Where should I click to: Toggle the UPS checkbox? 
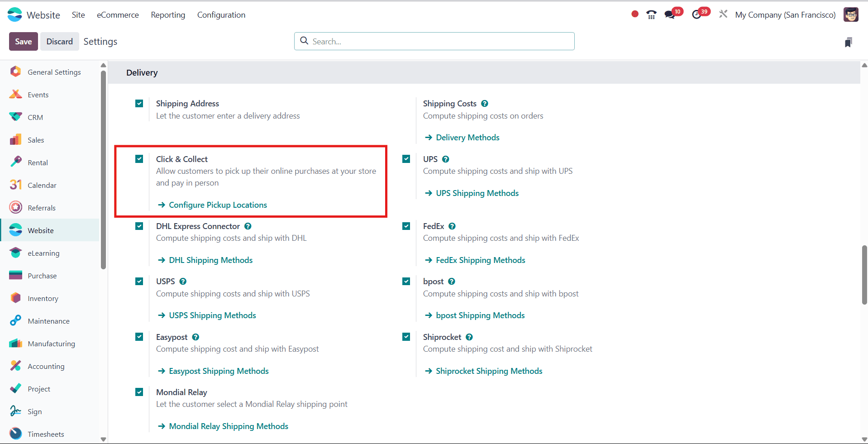pos(406,159)
